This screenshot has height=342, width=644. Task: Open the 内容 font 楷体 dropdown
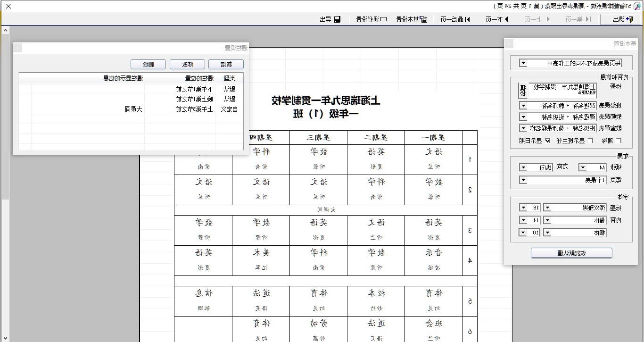click(x=547, y=220)
